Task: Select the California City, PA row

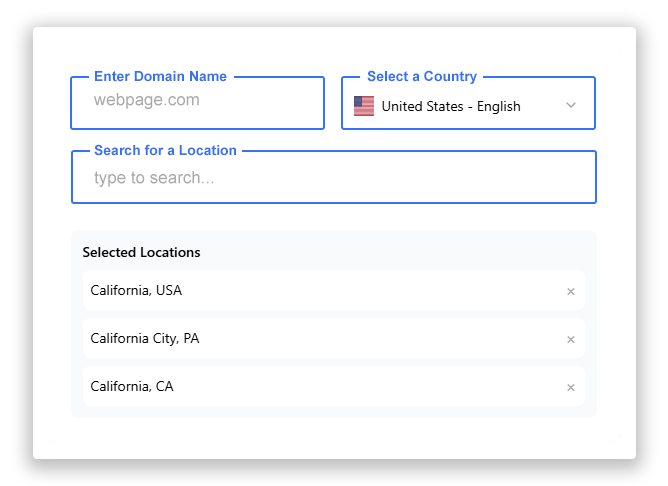Action: pos(334,338)
